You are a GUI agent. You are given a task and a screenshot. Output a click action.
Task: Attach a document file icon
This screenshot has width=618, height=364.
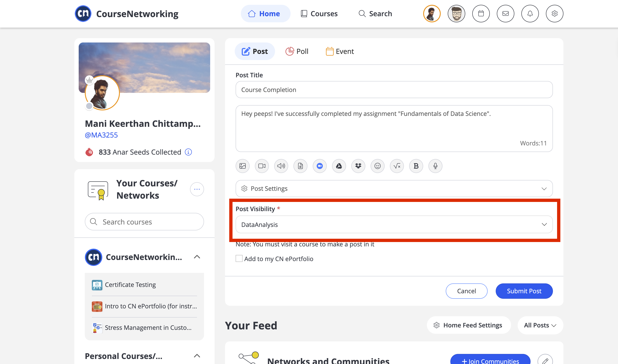tap(300, 166)
